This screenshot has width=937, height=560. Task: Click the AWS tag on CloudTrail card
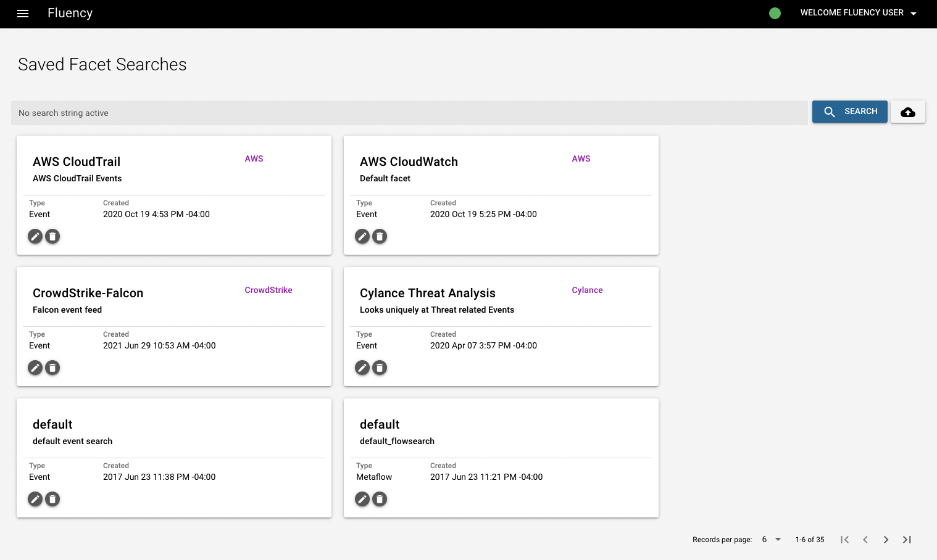(254, 159)
